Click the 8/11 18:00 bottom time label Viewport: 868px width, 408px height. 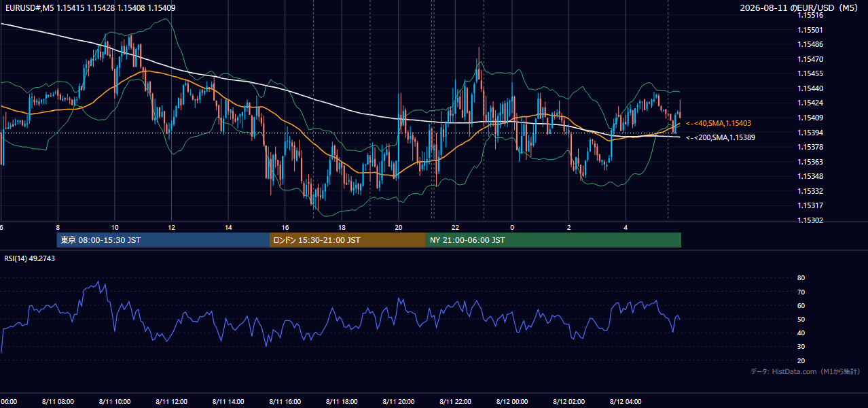[x=342, y=402]
